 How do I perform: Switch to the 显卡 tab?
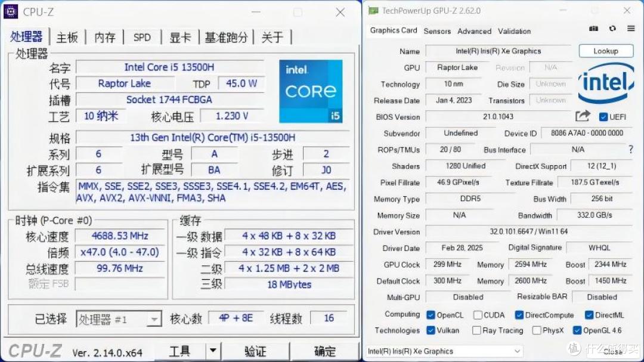tap(180, 38)
